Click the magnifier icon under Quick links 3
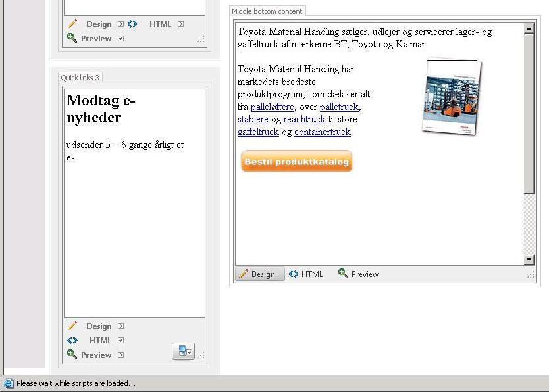 click(72, 354)
